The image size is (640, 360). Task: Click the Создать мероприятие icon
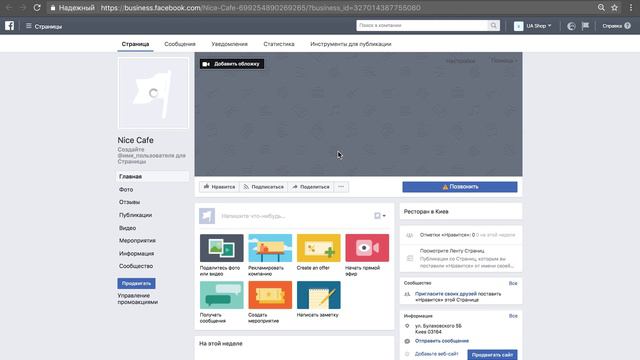click(270, 295)
